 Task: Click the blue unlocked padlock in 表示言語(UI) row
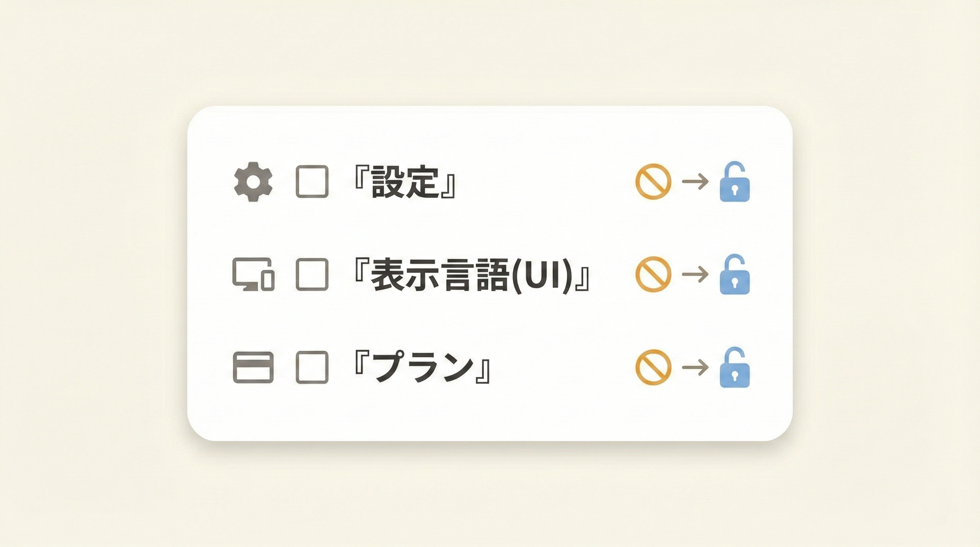pos(734,275)
